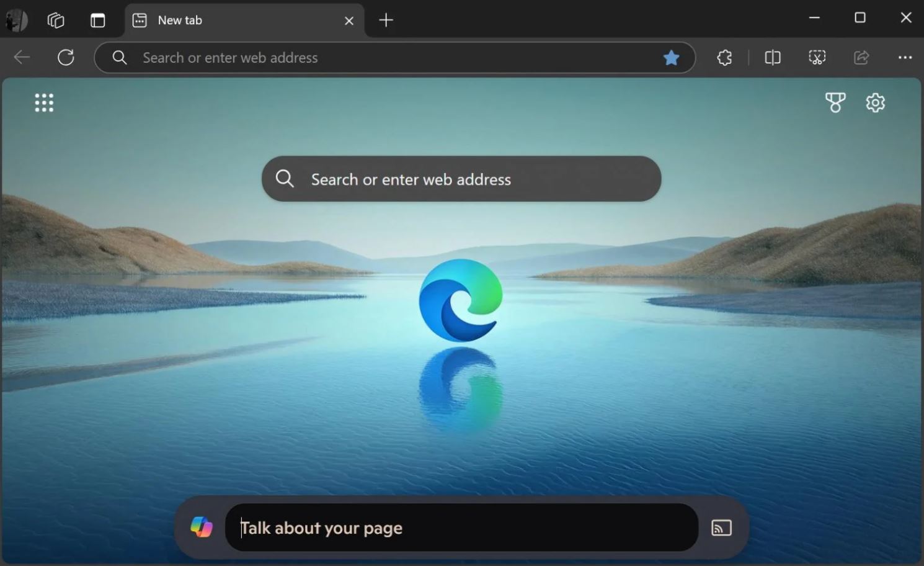Minimize the browser window

(x=815, y=18)
